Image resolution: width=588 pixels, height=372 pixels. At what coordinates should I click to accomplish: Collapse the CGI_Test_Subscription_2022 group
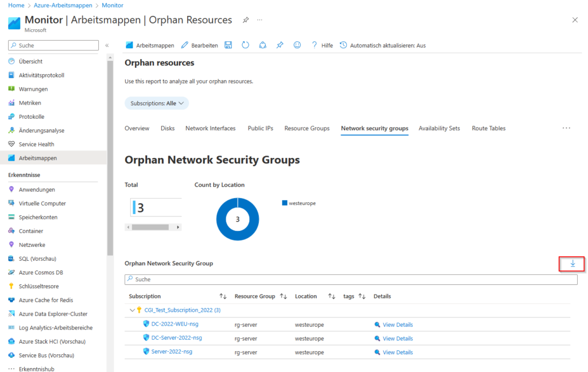[x=132, y=310]
